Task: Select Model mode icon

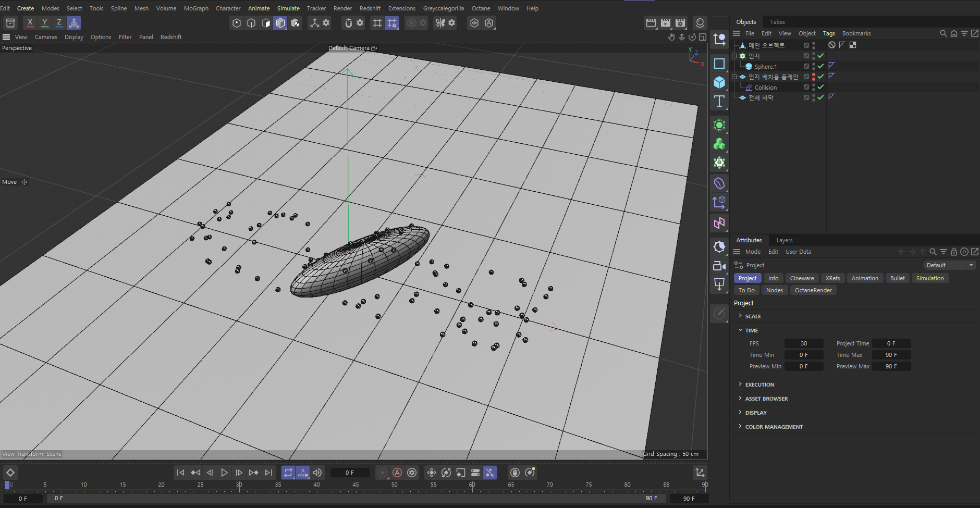Action: pos(280,23)
